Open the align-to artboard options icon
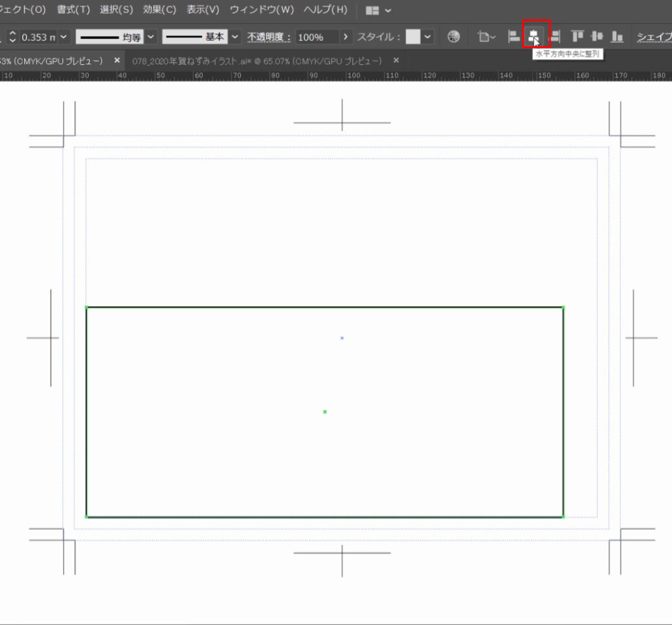Viewport: 672px width, 625px height. tap(486, 37)
